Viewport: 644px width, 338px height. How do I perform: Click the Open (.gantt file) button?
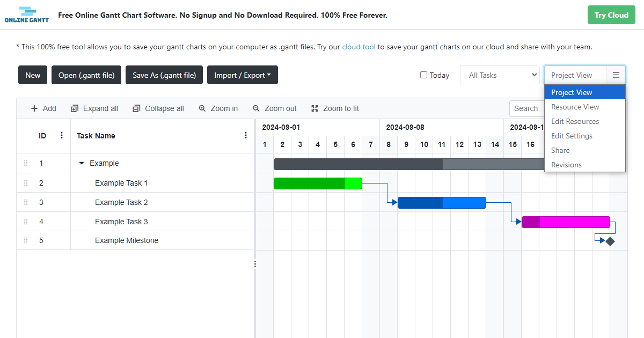coord(86,75)
